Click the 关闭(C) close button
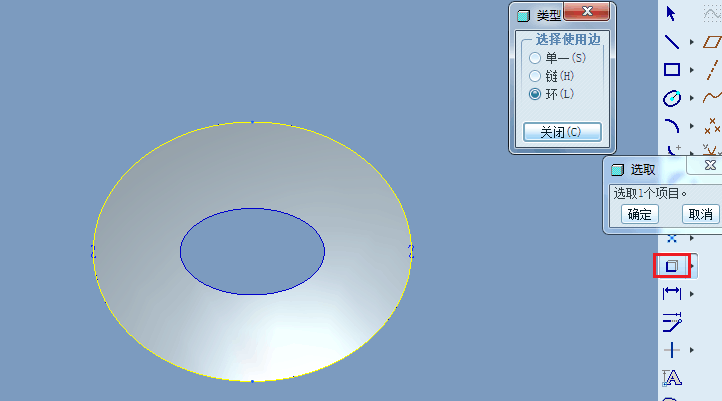The width and height of the screenshot is (722, 401). 562,132
